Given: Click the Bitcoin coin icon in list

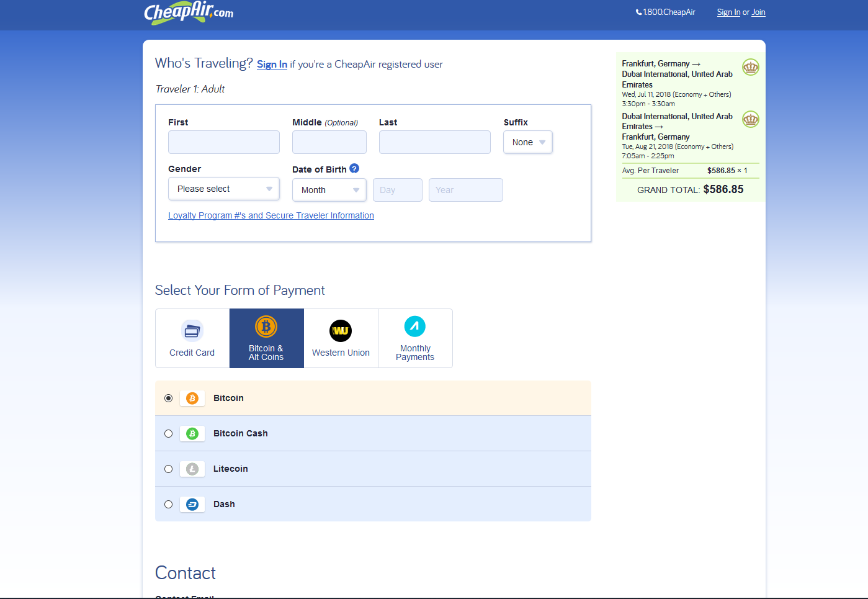Looking at the screenshot, I should tap(192, 398).
